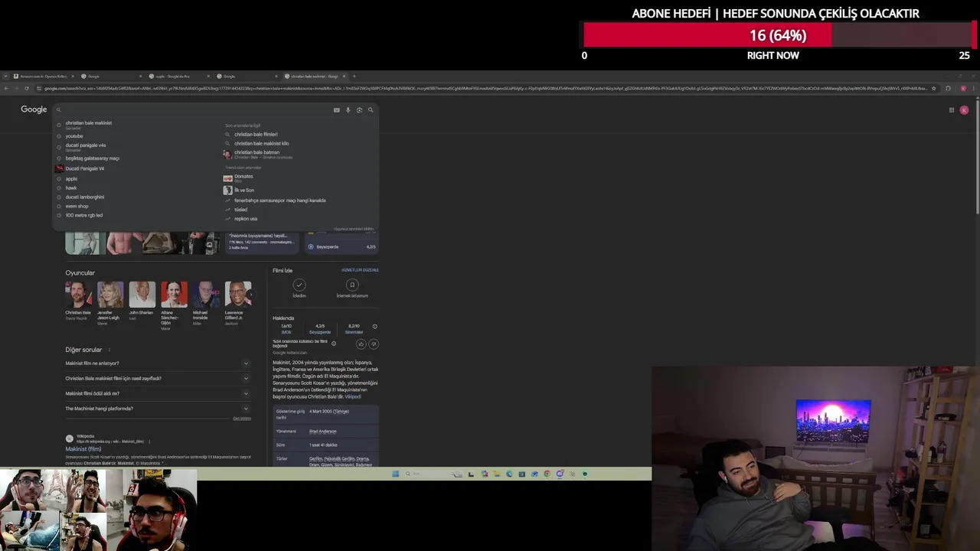The height and width of the screenshot is (551, 980).
Task: Open the Google account avatar
Action: 964,110
